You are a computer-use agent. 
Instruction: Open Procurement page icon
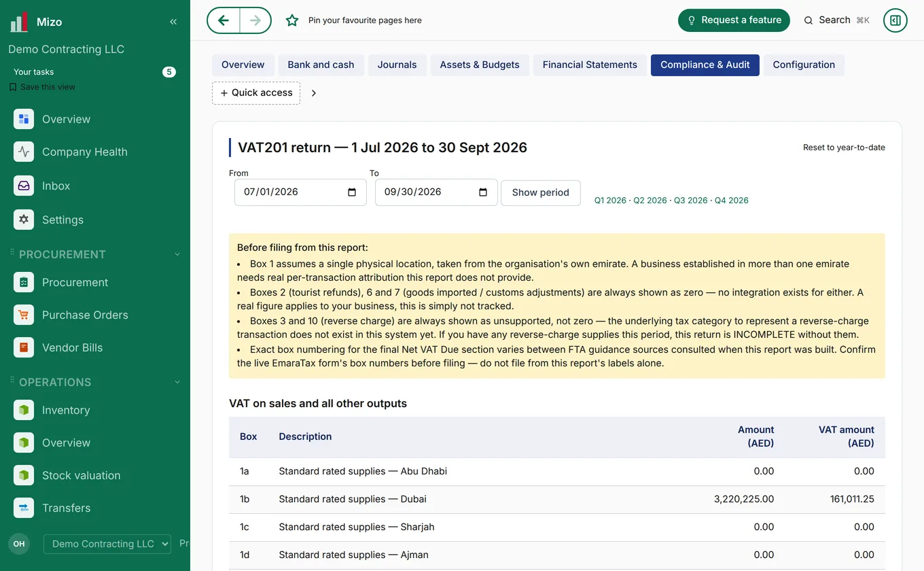(x=24, y=282)
